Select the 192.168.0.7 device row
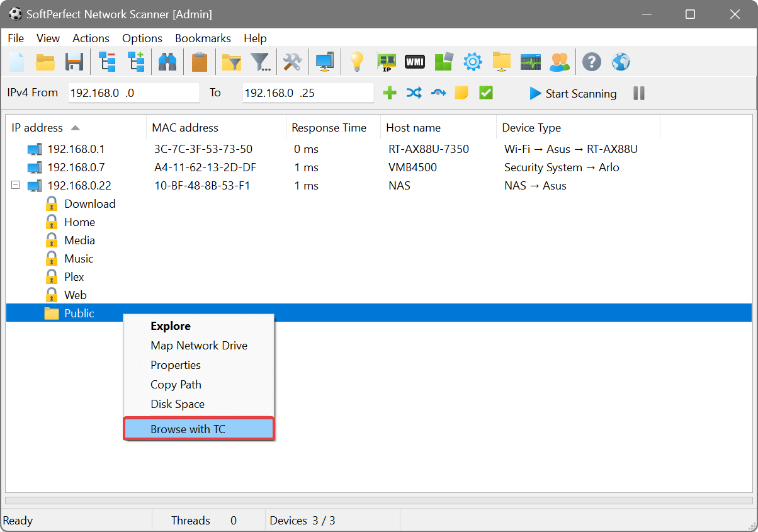Viewport: 758px width, 532px height. click(379, 167)
